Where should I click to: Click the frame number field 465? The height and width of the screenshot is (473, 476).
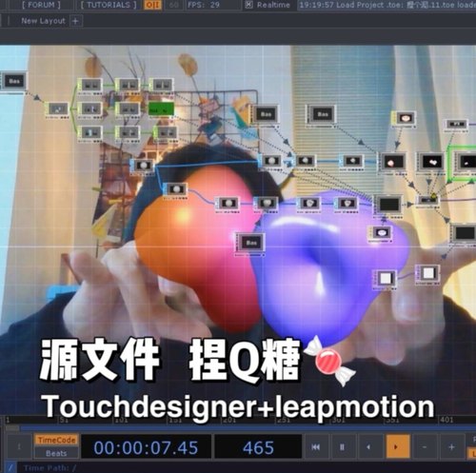click(x=258, y=447)
